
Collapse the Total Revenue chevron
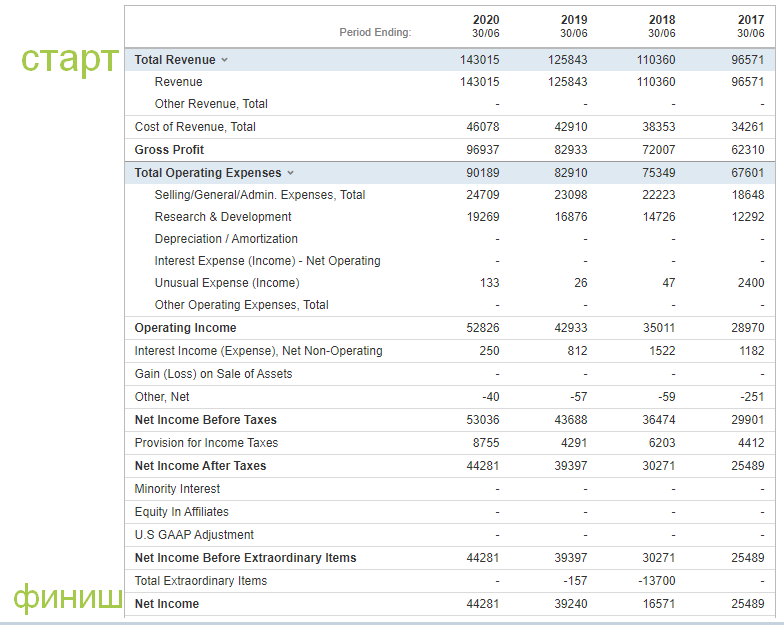224,60
